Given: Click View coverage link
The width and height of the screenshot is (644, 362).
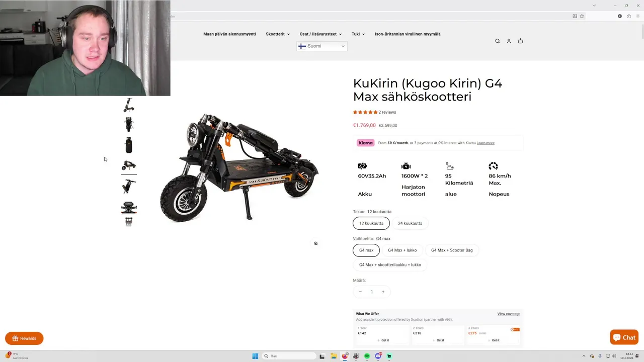Looking at the screenshot, I should 509,314.
